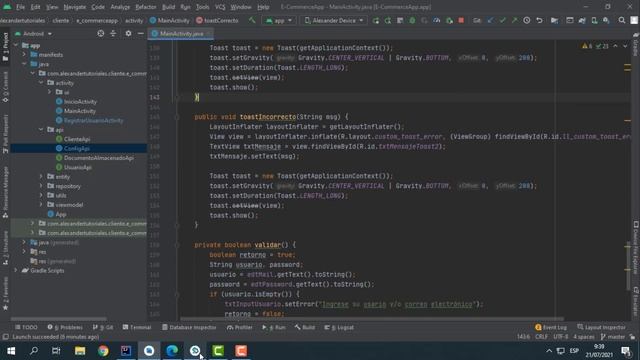Open Project panel settings gear

tap(128, 33)
